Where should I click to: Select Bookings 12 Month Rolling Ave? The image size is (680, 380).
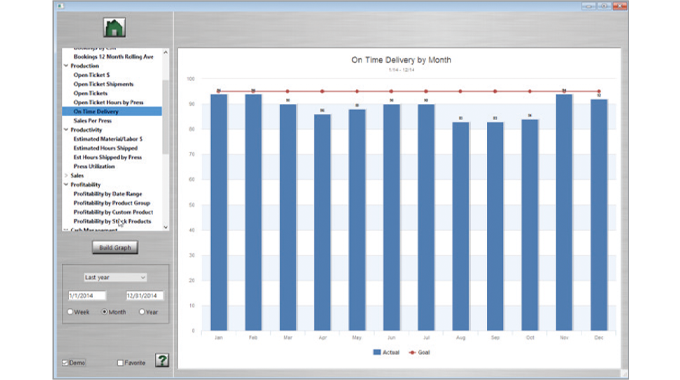(x=113, y=57)
